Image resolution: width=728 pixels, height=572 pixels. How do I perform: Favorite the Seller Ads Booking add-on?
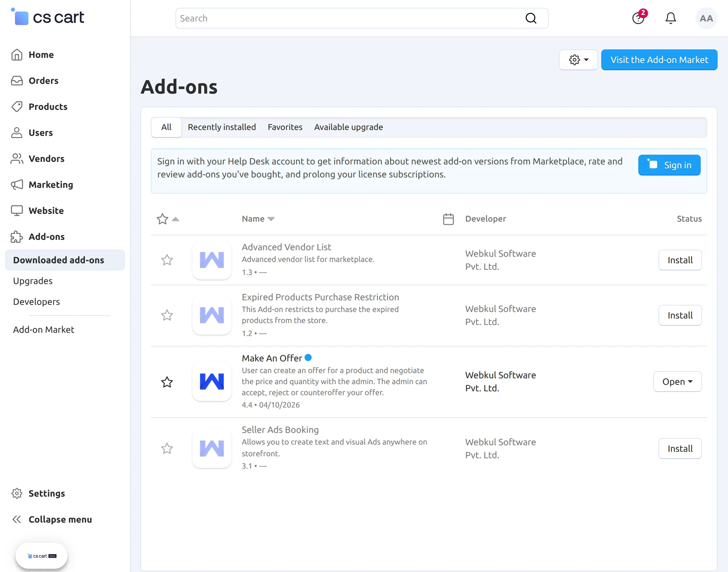tap(167, 448)
